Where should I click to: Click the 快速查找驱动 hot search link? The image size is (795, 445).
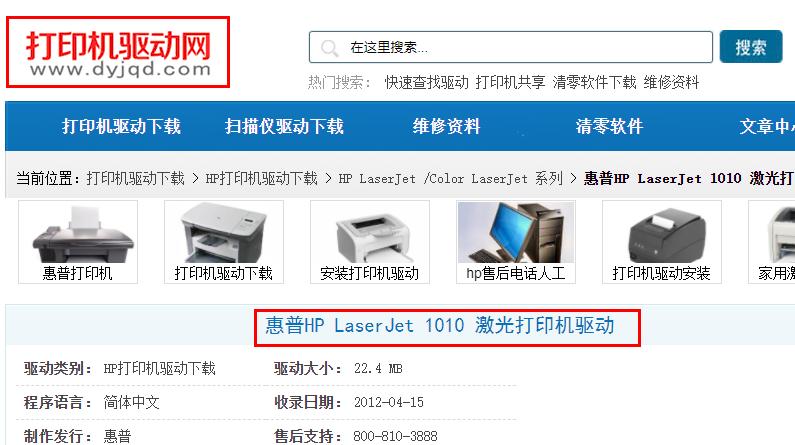(426, 82)
